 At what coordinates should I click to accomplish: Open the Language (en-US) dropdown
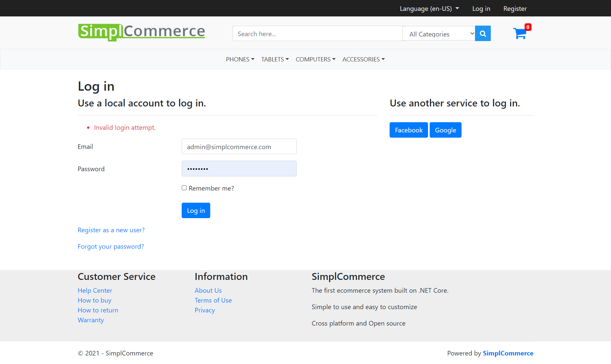[429, 9]
